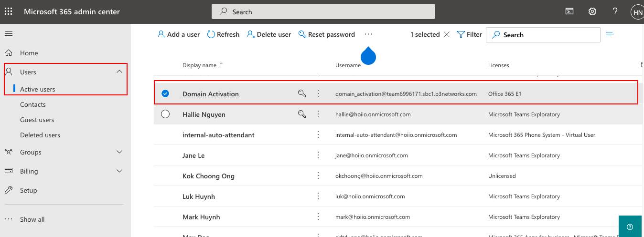The width and height of the screenshot is (644, 237).
Task: Clear the 1 selected selection
Action: (447, 34)
